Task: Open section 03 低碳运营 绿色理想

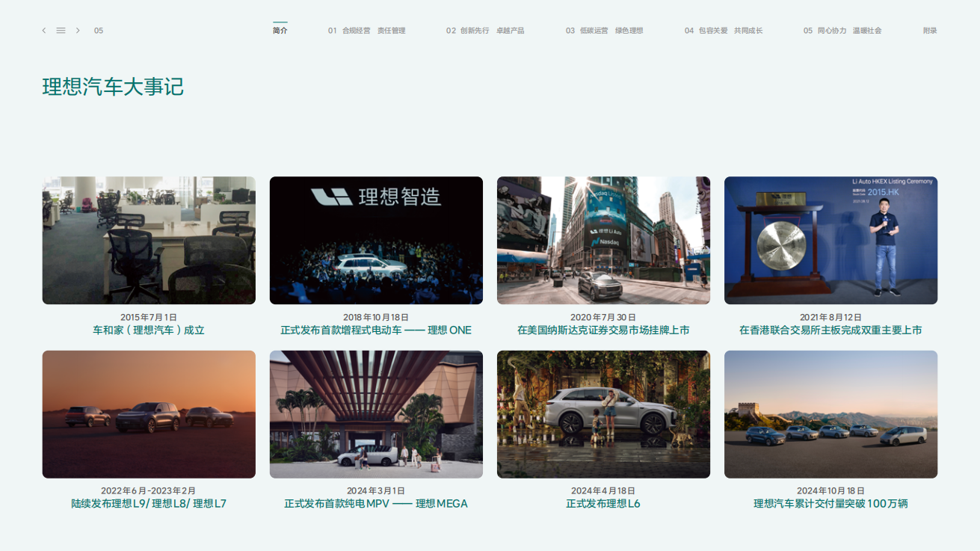Action: pyautogui.click(x=604, y=31)
